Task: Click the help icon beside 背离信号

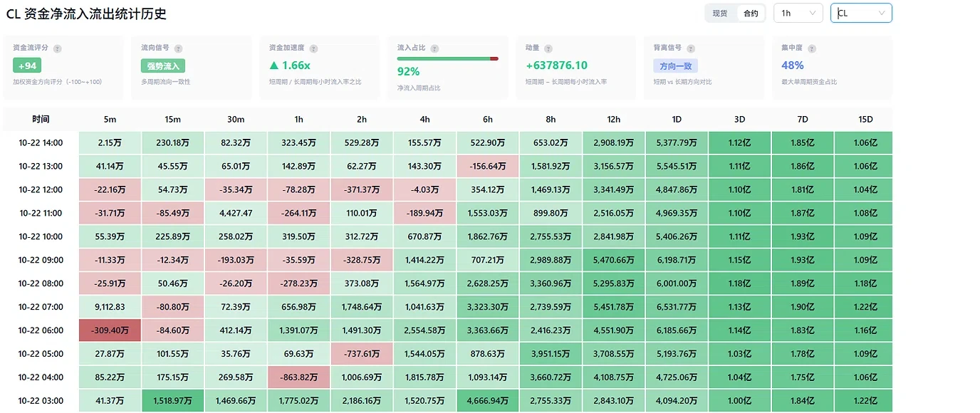Action: point(691,48)
